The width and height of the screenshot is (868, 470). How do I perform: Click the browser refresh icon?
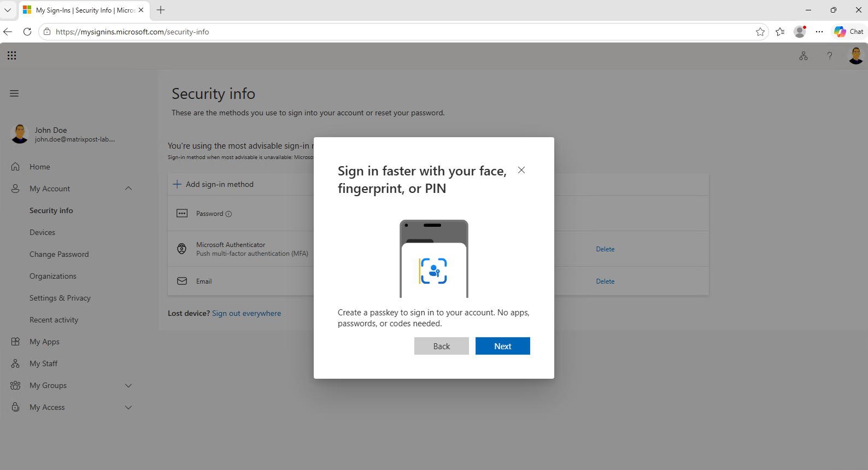pos(27,32)
